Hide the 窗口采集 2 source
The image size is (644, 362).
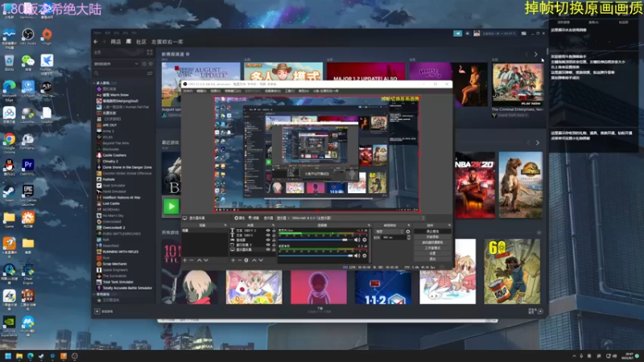pos(268,245)
